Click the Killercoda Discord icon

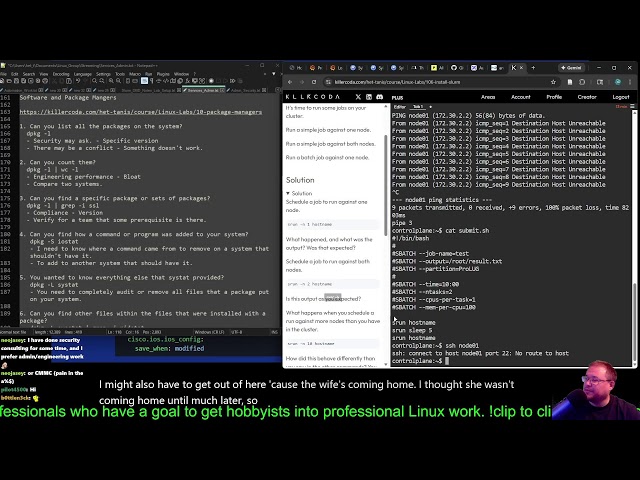(x=380, y=97)
